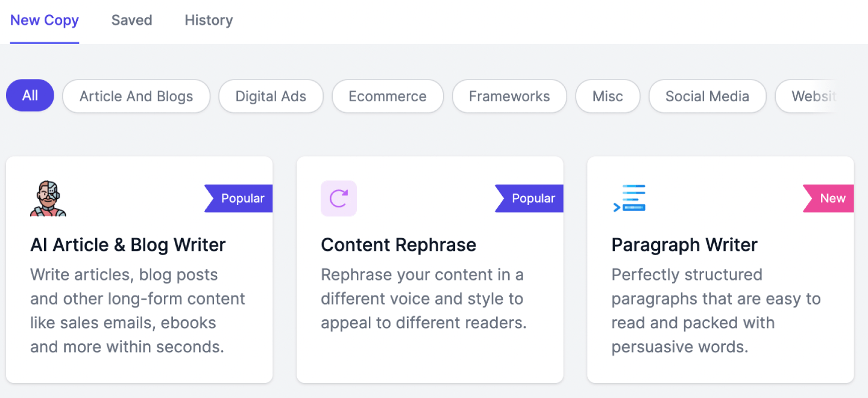The image size is (868, 398).
Task: Click the Content Rephrase refresh icon
Action: pos(339,198)
